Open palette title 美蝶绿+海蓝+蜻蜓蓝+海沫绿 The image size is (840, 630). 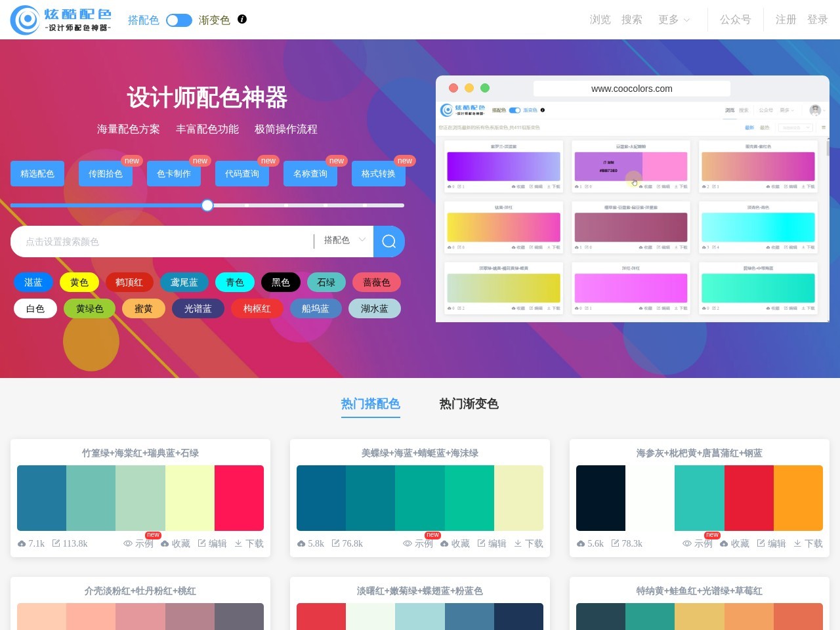pos(420,453)
